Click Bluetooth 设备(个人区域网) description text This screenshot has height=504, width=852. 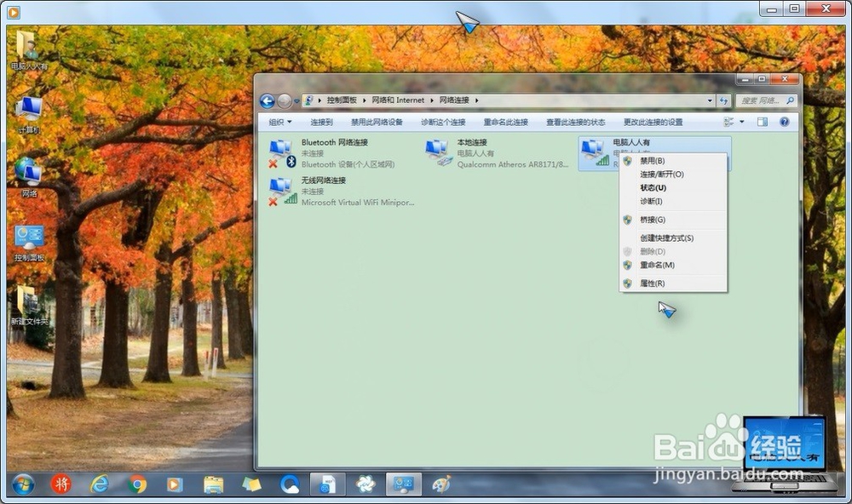[348, 164]
